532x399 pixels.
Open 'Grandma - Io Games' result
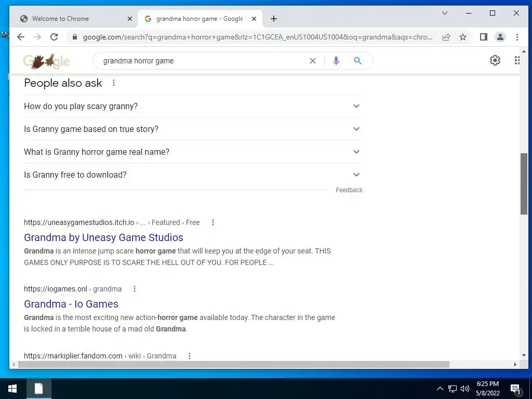point(71,304)
